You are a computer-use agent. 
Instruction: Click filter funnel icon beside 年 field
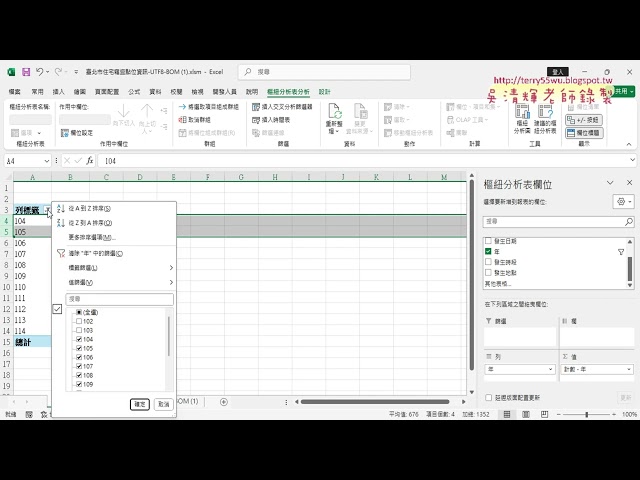tap(621, 252)
